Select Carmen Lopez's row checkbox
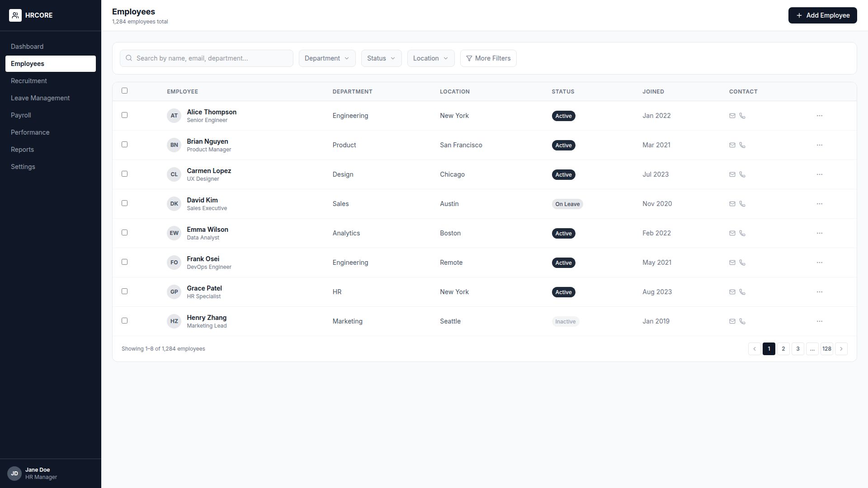 point(125,174)
